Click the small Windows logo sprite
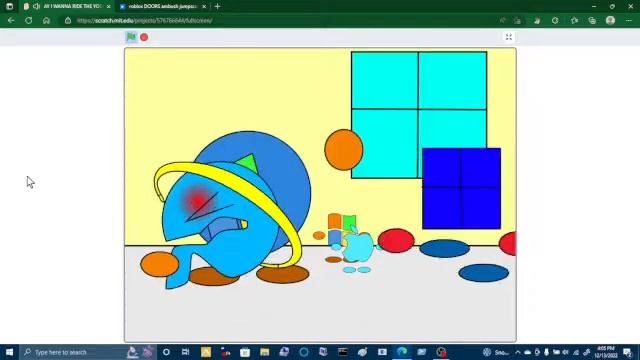The height and width of the screenshot is (360, 640). 342,229
